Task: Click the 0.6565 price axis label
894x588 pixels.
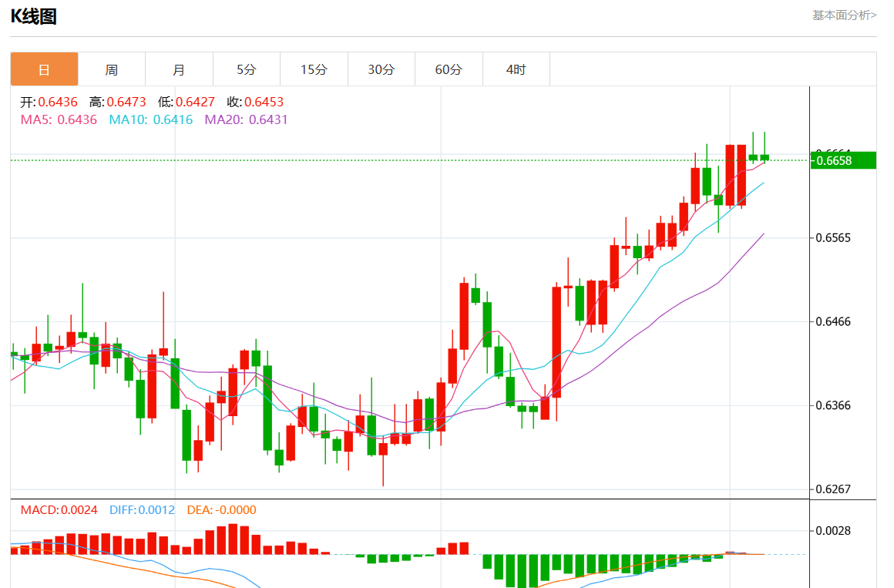Action: point(833,238)
